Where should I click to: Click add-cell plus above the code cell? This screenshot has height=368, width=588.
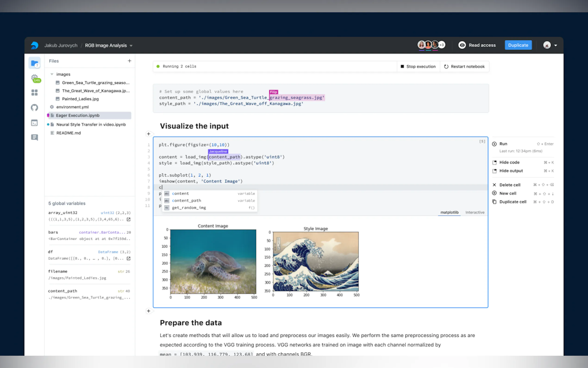click(149, 134)
